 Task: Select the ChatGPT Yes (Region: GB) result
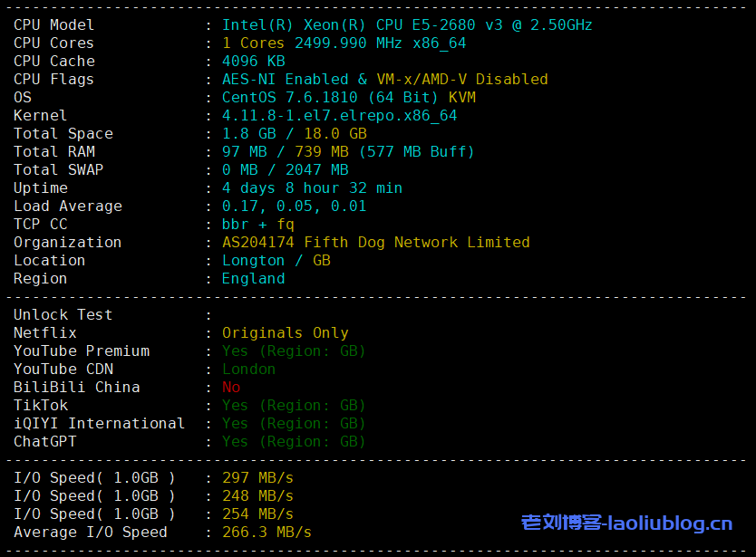pyautogui.click(x=294, y=442)
